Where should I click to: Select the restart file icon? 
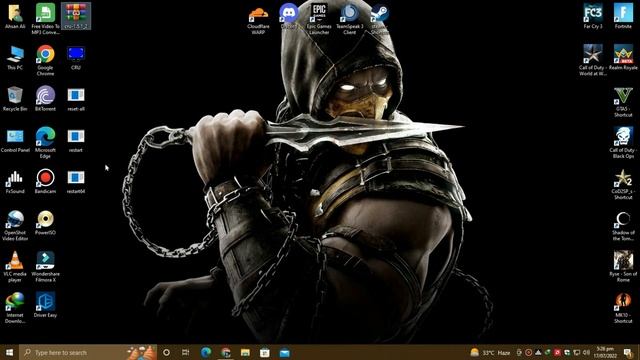(x=76, y=140)
